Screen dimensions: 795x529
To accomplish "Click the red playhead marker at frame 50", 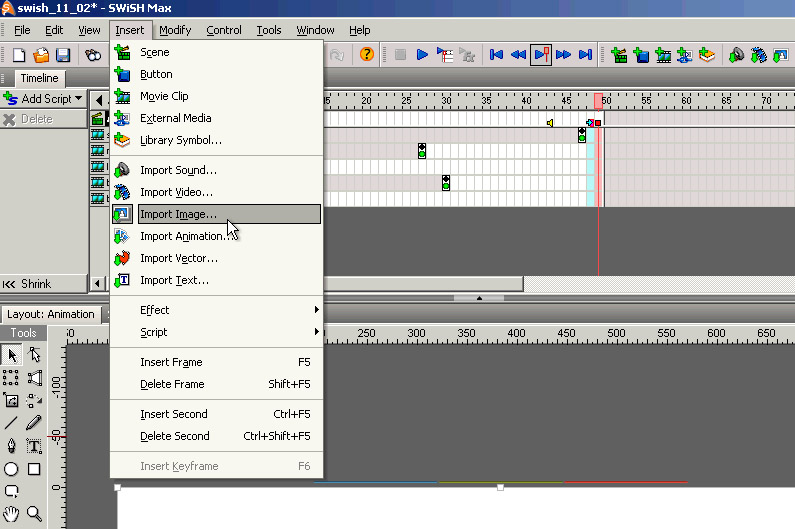I will pos(599,102).
